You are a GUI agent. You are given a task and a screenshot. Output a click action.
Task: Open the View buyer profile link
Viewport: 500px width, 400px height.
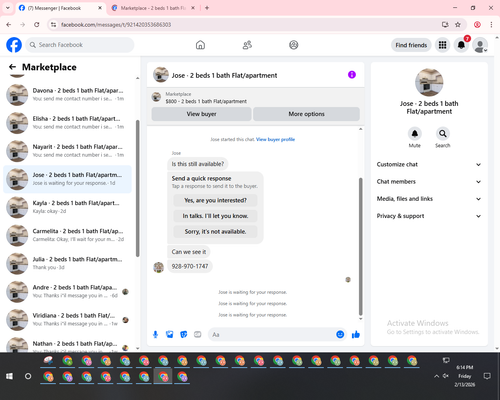[275, 139]
